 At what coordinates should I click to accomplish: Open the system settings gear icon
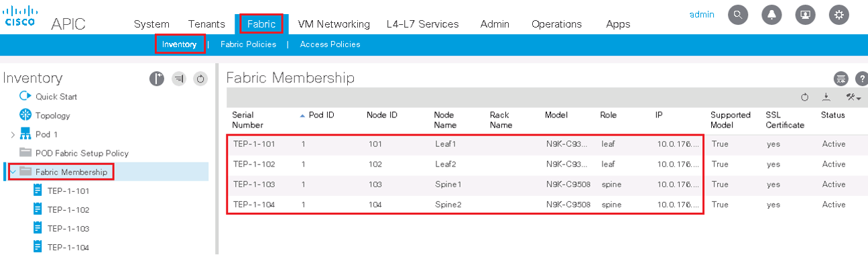point(839,15)
